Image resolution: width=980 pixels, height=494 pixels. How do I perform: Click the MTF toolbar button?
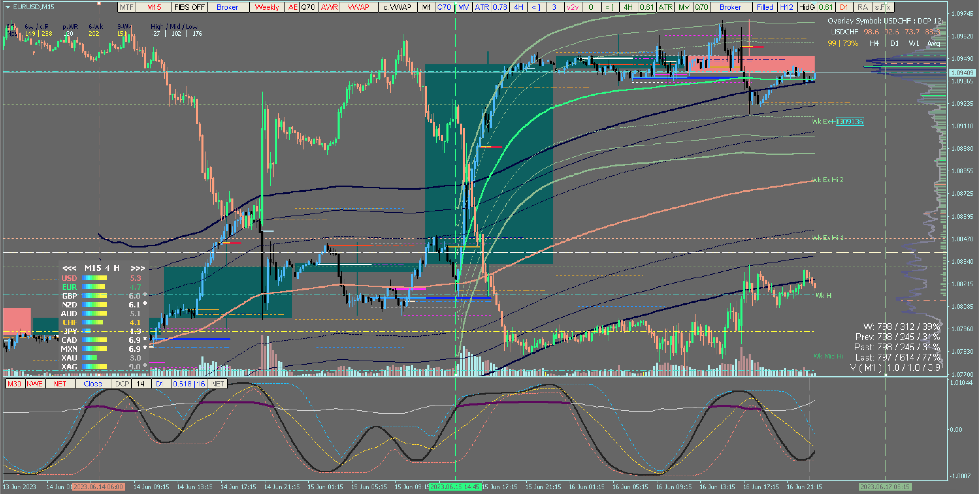(x=126, y=7)
